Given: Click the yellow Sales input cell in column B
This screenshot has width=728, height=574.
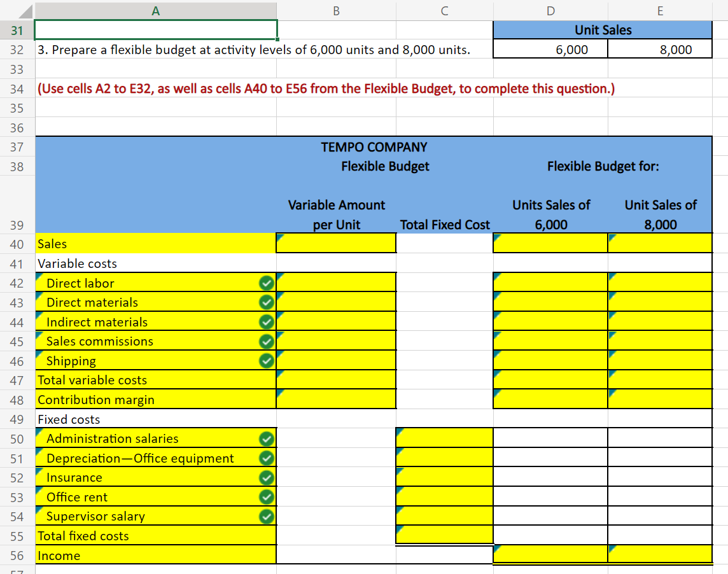Looking at the screenshot, I should click(x=336, y=242).
